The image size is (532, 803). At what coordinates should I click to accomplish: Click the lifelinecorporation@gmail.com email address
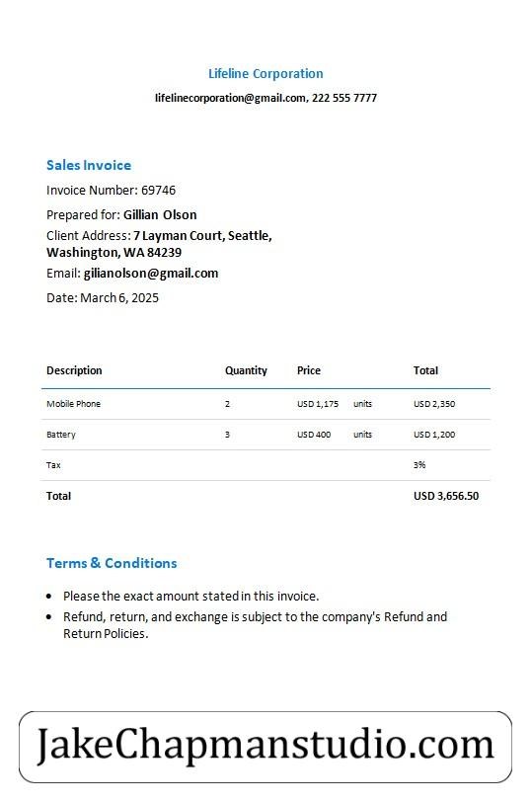(231, 98)
